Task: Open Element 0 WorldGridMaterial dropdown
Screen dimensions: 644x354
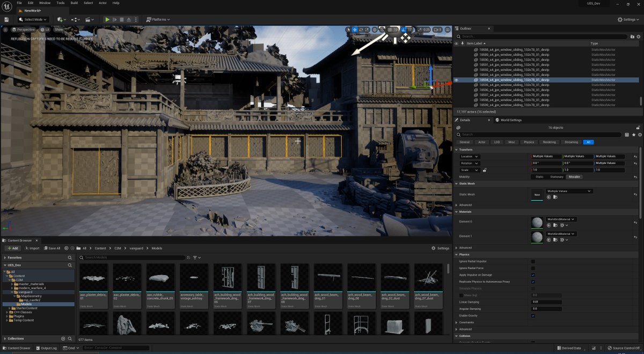Action: (562, 219)
